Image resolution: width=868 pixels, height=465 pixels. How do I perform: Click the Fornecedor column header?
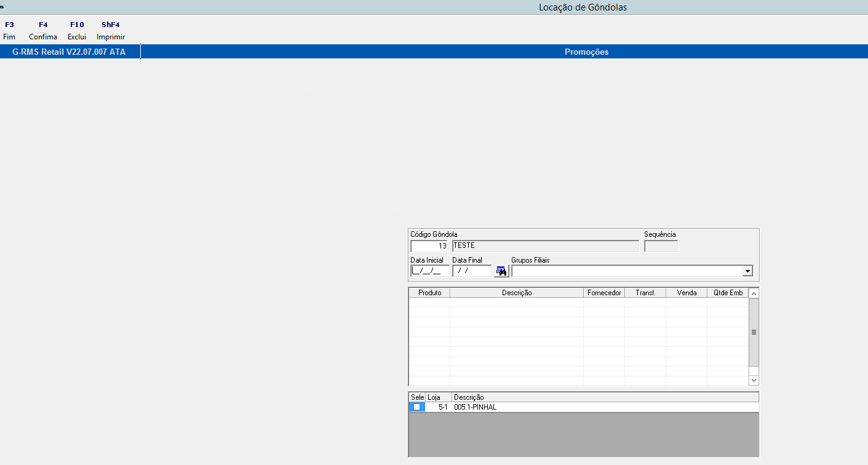[x=604, y=293]
